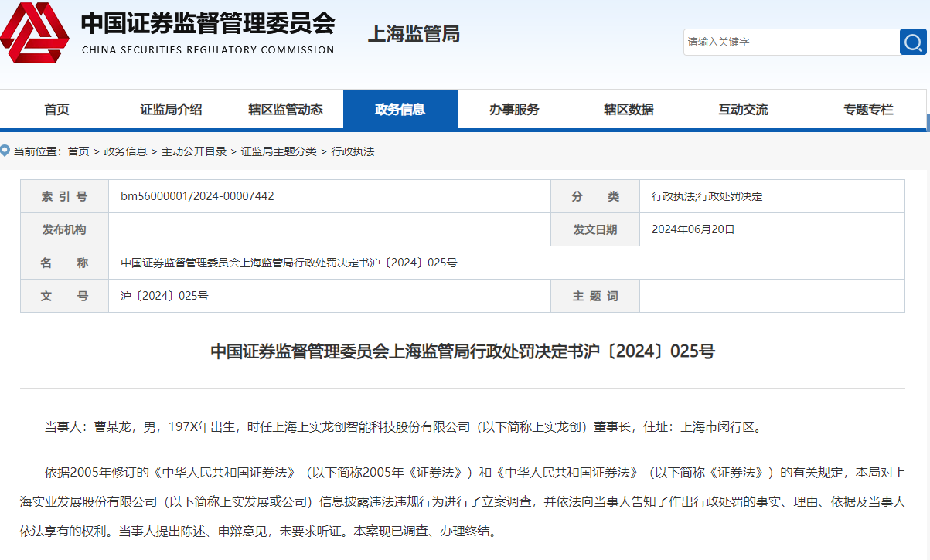
Task: Go to the 辖区数据 section
Action: pyautogui.click(x=629, y=110)
